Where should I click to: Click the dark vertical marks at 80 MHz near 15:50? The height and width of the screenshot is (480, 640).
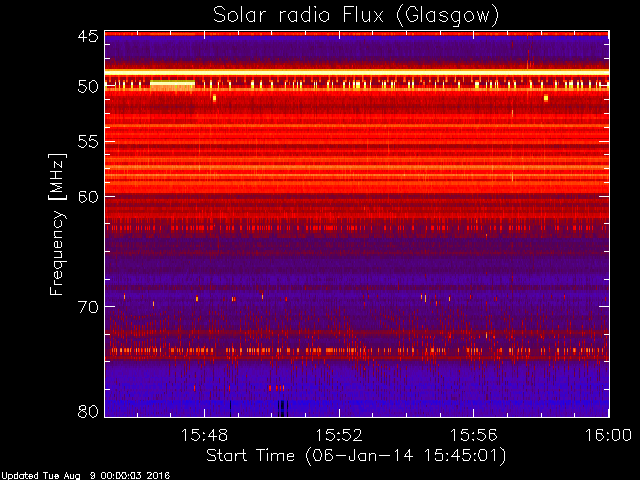coord(282,408)
